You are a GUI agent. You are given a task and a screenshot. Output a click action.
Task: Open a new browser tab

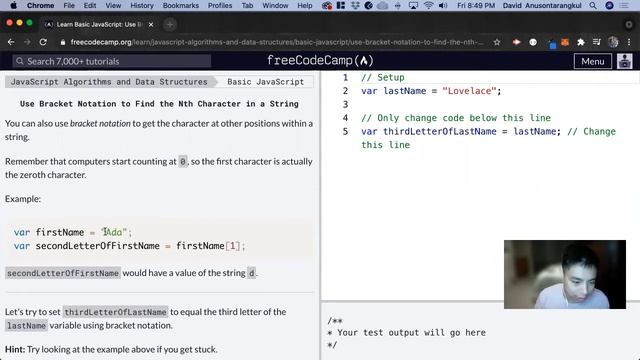[x=170, y=24]
